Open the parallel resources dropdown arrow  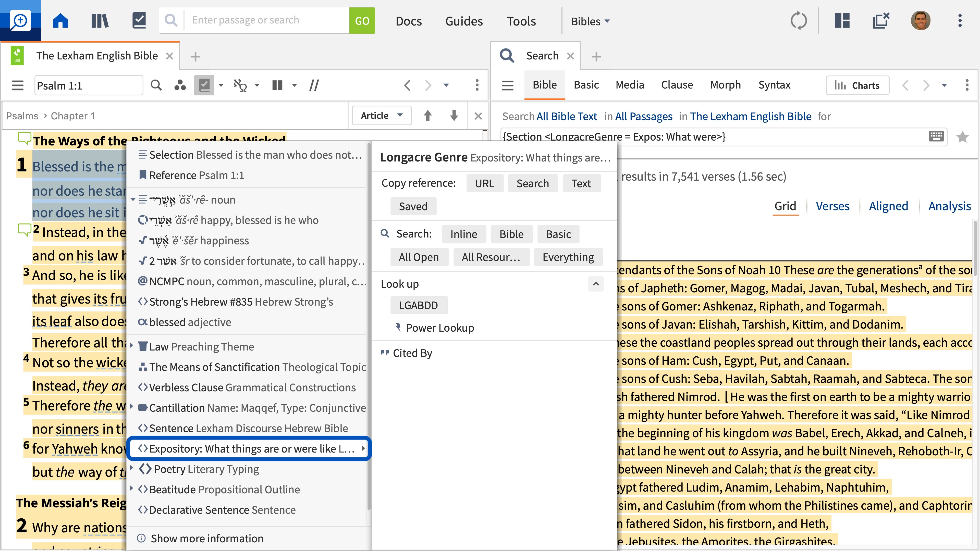294,85
